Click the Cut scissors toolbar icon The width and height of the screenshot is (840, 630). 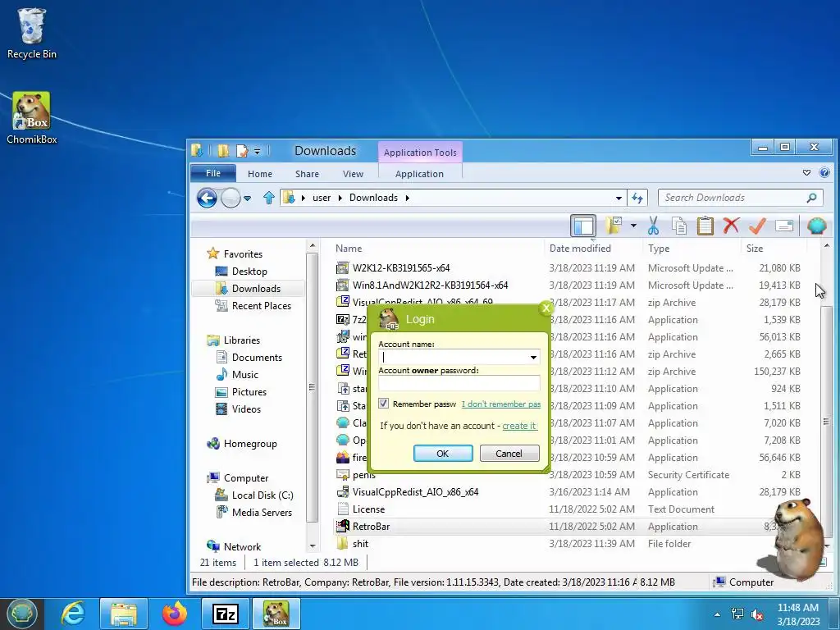pos(653,226)
